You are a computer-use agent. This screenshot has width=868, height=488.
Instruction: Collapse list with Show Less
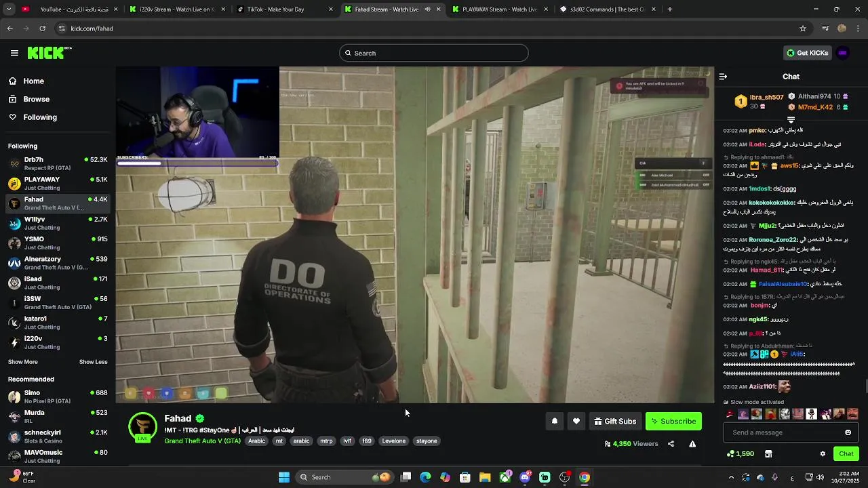click(94, 362)
